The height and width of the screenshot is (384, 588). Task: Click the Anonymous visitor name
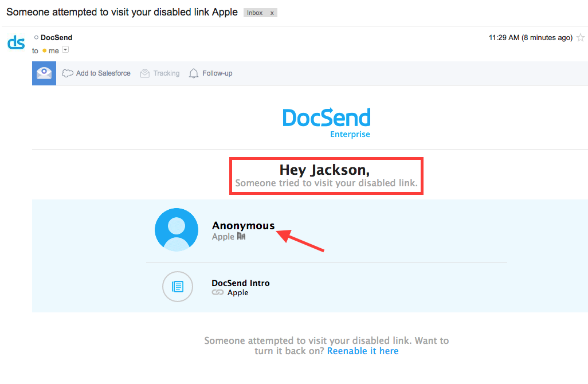[x=244, y=225]
